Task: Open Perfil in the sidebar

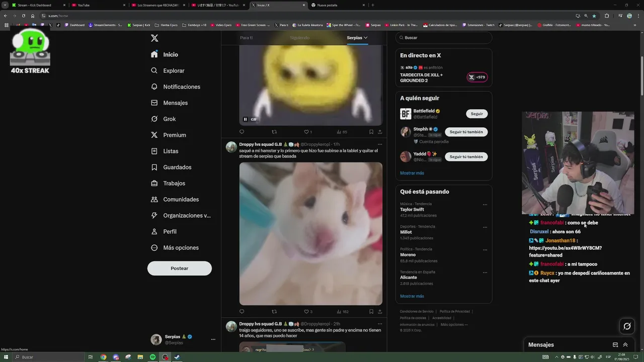Action: (x=164, y=231)
